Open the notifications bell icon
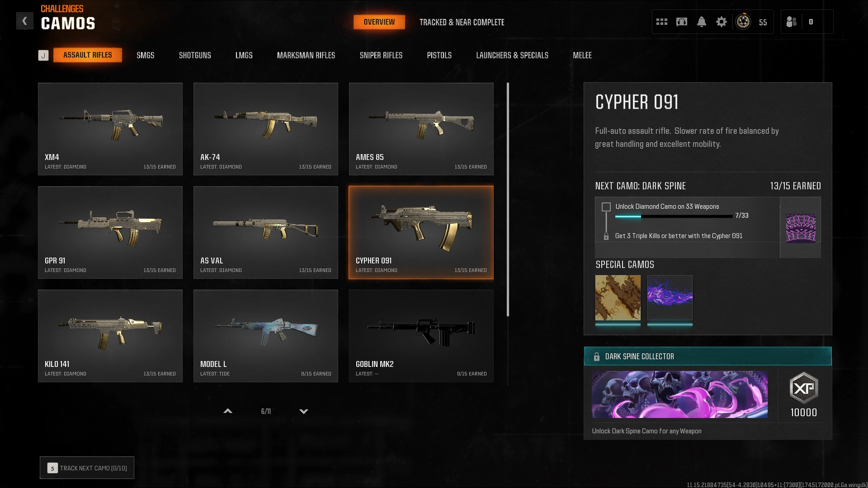The width and height of the screenshot is (868, 488). click(x=702, y=22)
